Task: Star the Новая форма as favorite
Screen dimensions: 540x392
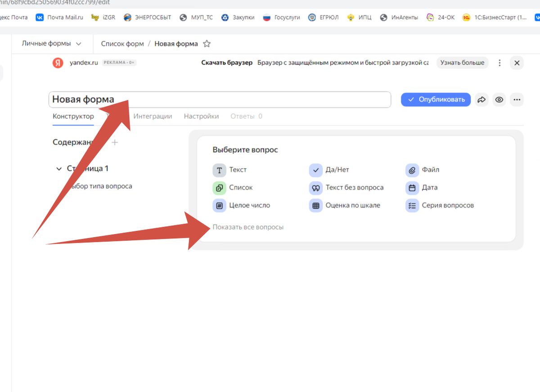Action: pyautogui.click(x=207, y=44)
